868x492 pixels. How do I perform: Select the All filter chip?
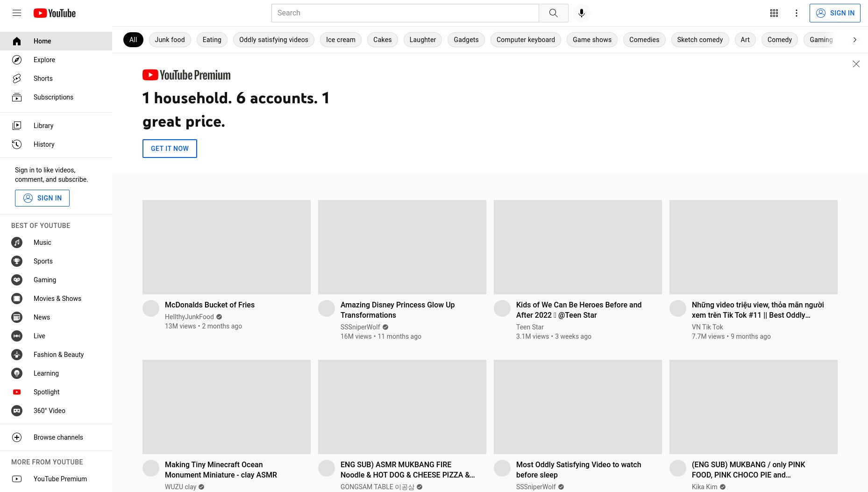(133, 40)
